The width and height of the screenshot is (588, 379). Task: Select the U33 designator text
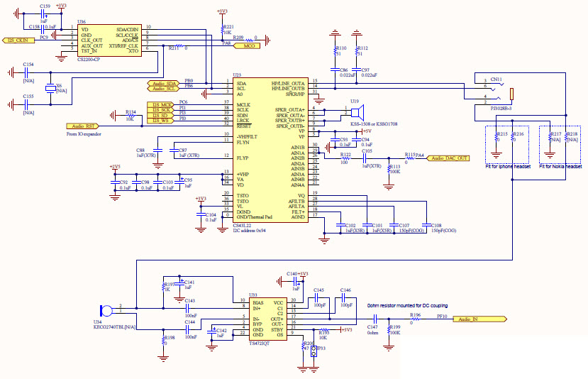253,295
